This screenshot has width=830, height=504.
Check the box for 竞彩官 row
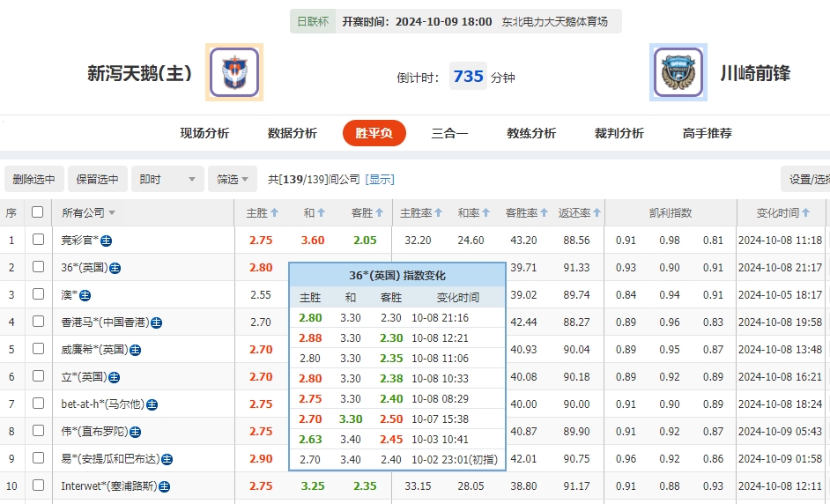tap(38, 240)
